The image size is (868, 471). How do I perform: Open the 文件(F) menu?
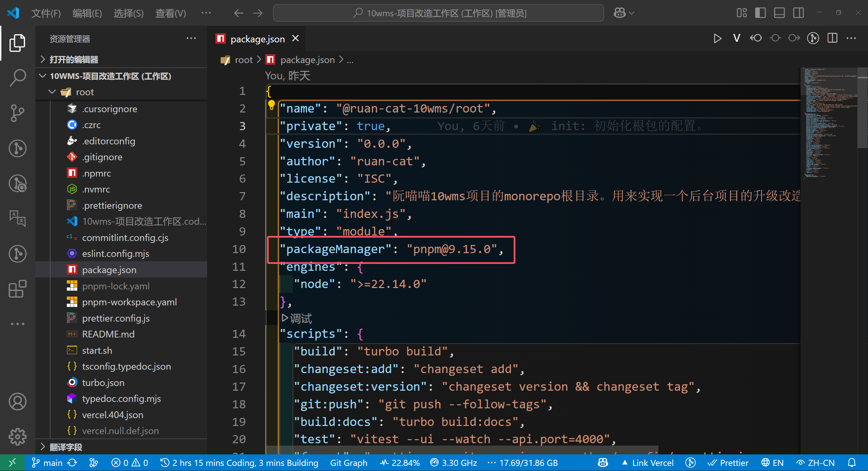point(46,13)
